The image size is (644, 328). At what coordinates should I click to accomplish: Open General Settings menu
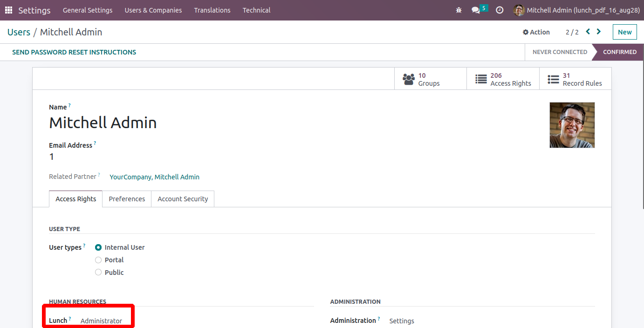pyautogui.click(x=88, y=10)
